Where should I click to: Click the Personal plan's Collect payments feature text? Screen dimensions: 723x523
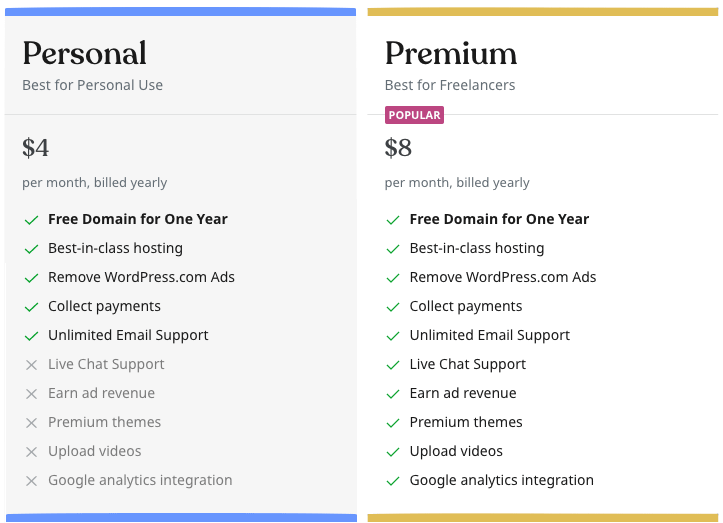pos(104,306)
